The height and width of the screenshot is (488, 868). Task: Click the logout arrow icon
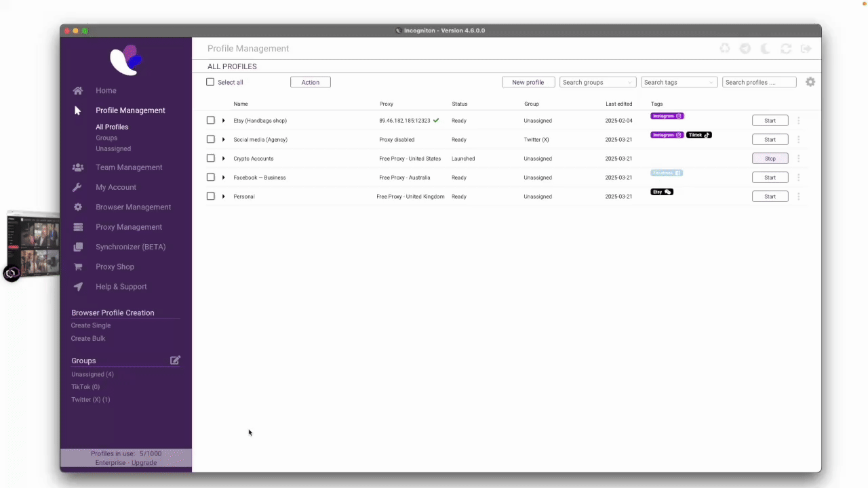pos(806,49)
